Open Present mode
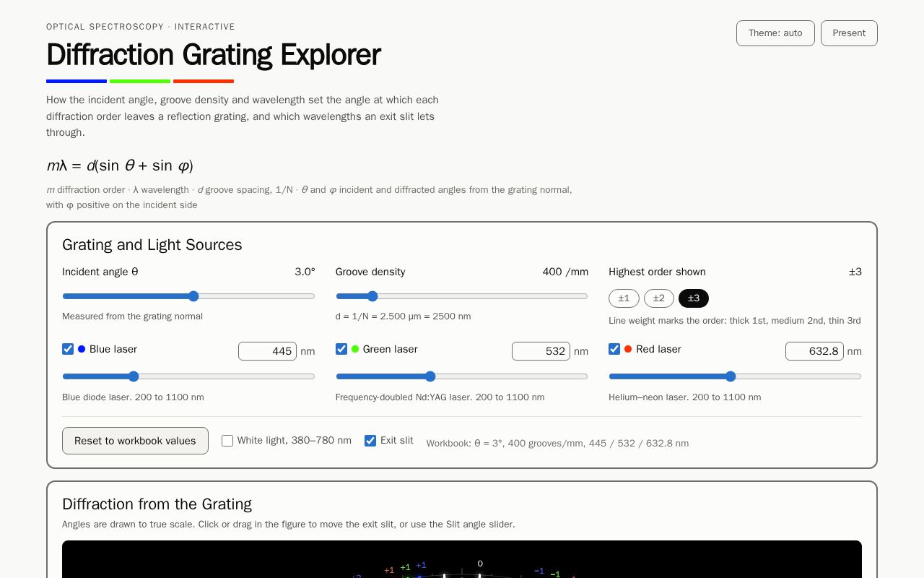The width and height of the screenshot is (924, 578). (x=849, y=33)
